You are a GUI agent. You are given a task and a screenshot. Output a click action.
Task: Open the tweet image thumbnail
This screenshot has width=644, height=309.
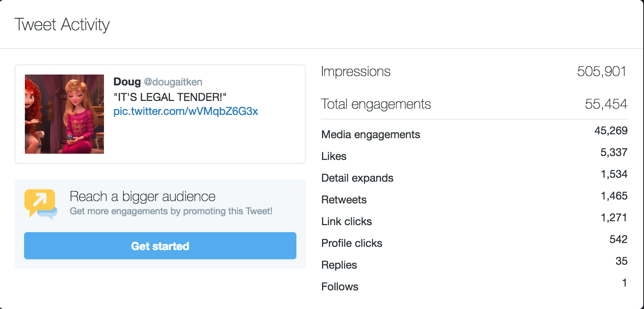(64, 114)
